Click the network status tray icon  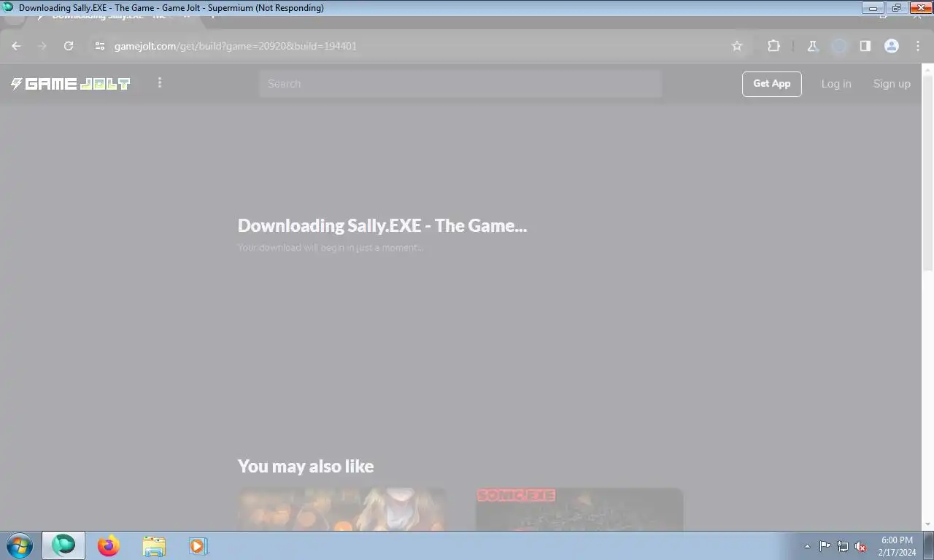(843, 546)
